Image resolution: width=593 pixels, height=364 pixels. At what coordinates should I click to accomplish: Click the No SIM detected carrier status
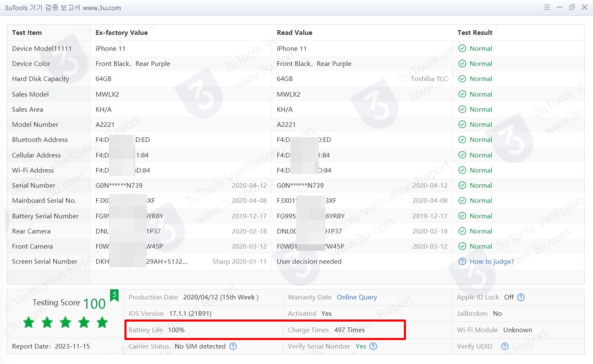200,346
